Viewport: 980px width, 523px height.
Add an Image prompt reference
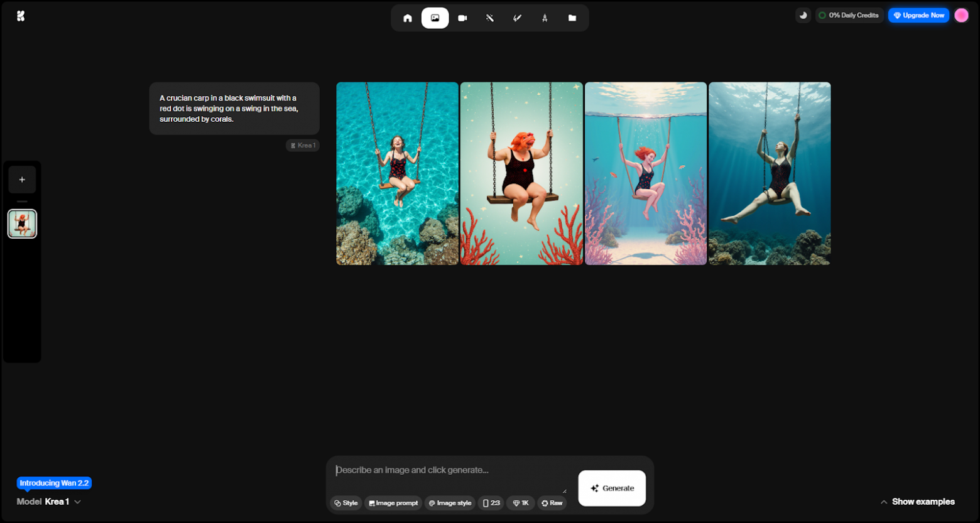(393, 503)
